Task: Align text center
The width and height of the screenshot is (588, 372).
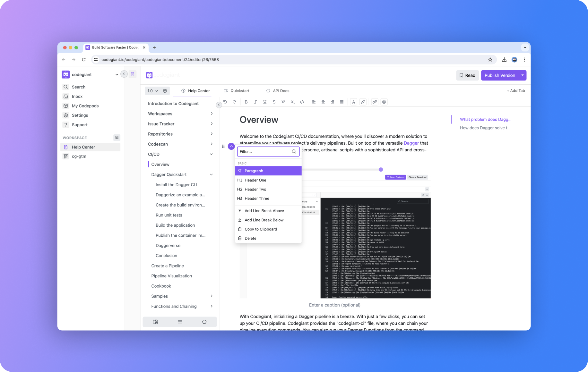Action: 323,102
